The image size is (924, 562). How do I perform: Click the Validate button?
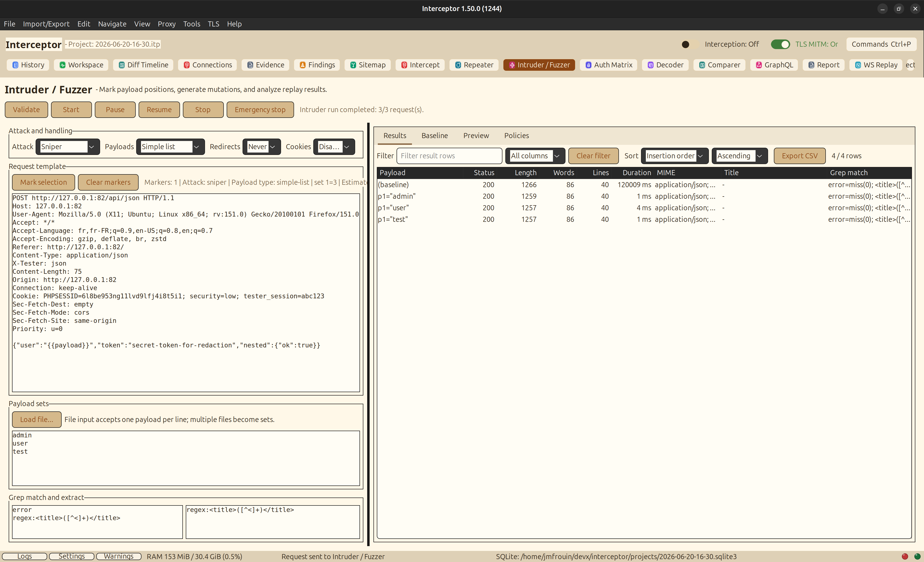[26, 109]
